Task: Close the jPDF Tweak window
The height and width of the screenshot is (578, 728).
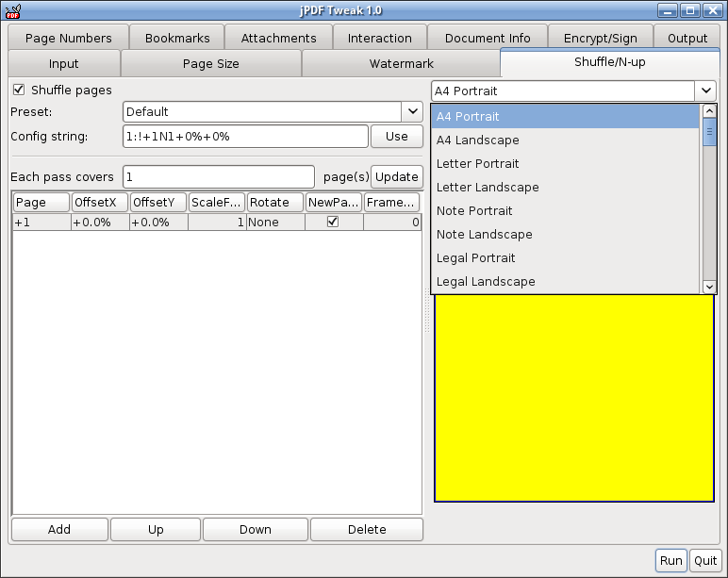Action: click(712, 10)
